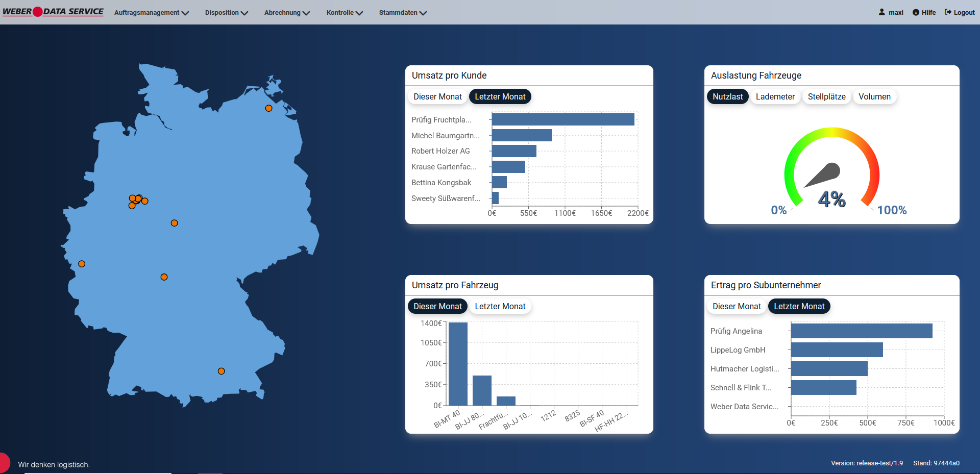The width and height of the screenshot is (980, 474).
Task: Click the southernmost orange map marker in Bavaria
Action: tap(221, 371)
